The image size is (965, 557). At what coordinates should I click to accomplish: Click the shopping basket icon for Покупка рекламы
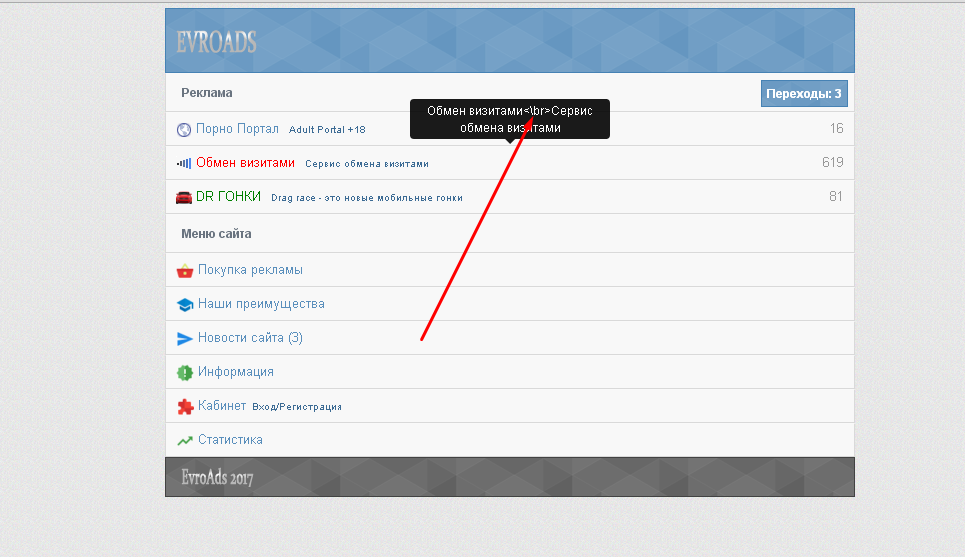[x=184, y=270]
